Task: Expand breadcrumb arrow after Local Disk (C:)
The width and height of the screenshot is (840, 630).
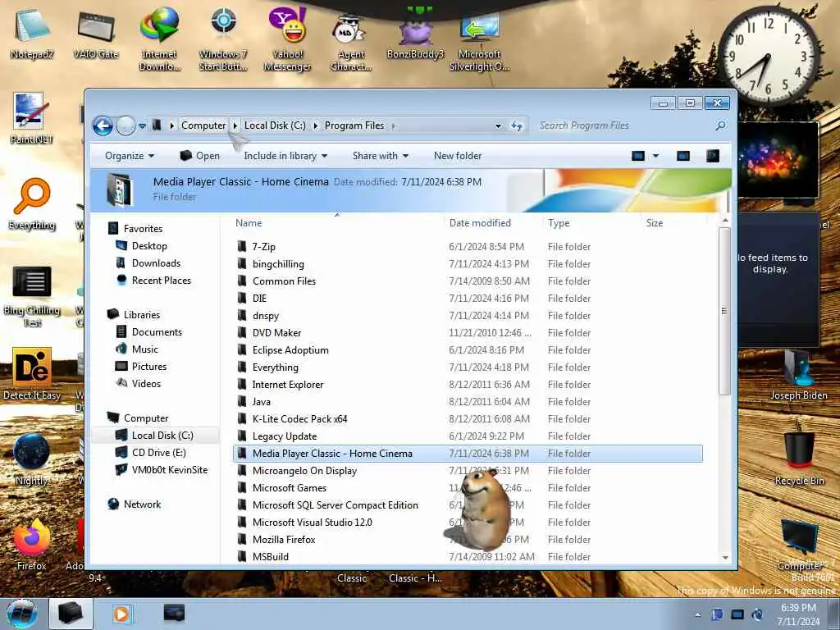Action: (315, 126)
